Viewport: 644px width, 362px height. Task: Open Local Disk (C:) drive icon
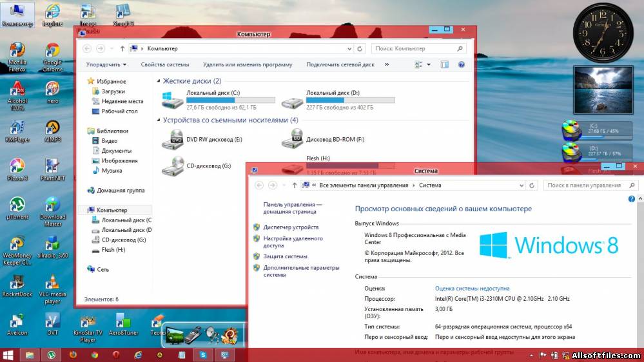coord(173,100)
